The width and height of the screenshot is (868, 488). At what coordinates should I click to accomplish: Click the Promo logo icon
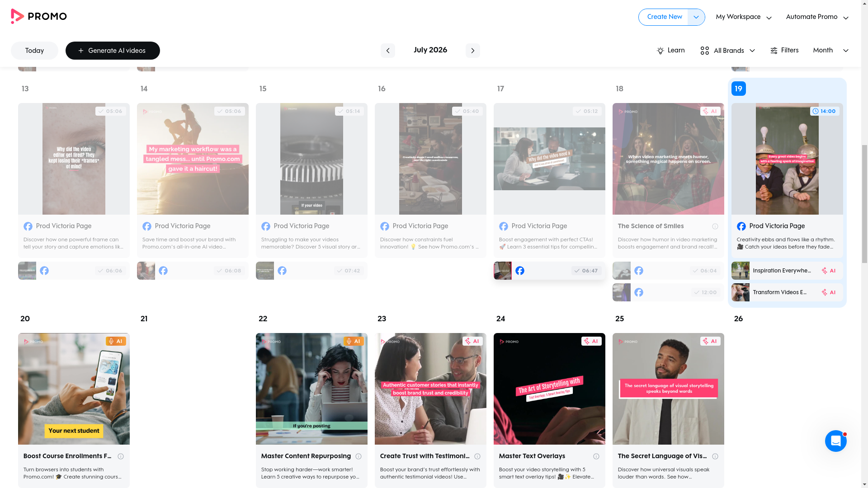pos(17,17)
